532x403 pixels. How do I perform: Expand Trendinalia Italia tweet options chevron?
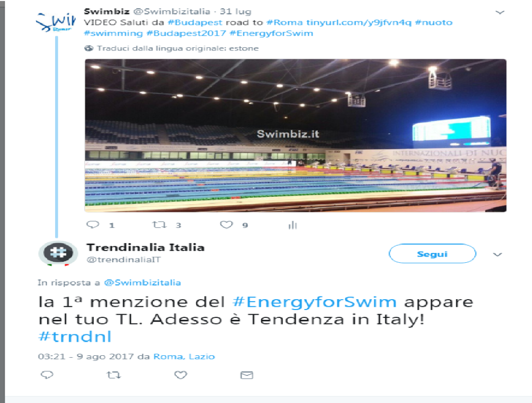pos(497,254)
